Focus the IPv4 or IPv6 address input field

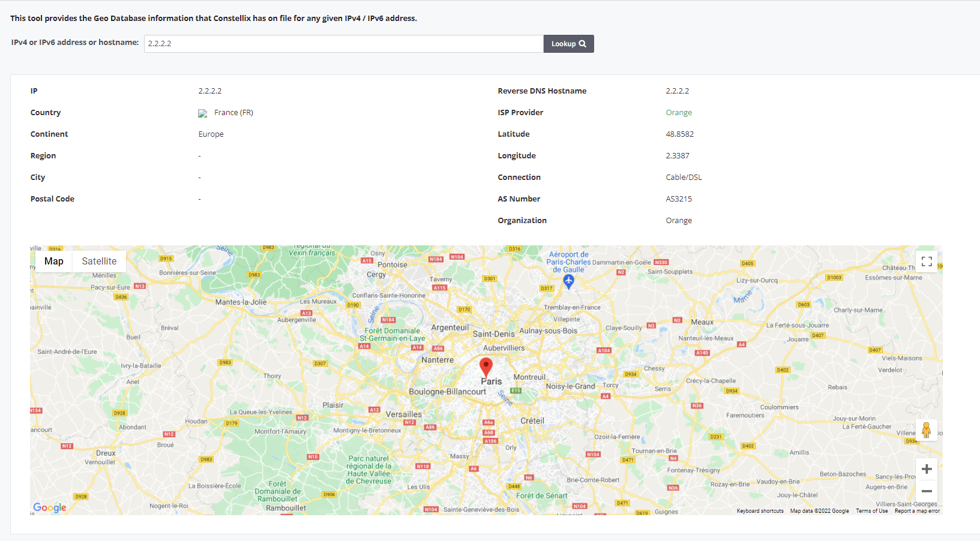344,44
